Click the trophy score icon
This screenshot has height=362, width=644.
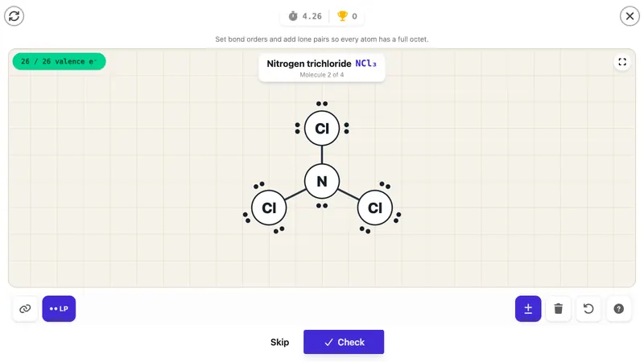tap(342, 16)
